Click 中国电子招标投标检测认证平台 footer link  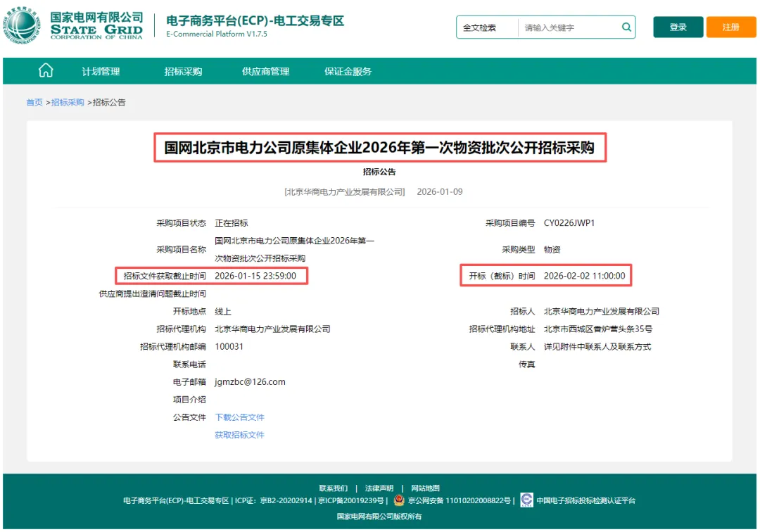tap(585, 500)
